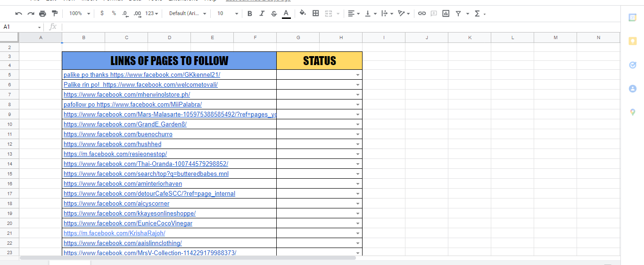Expand the 100% zoom dropdown

pyautogui.click(x=80, y=14)
